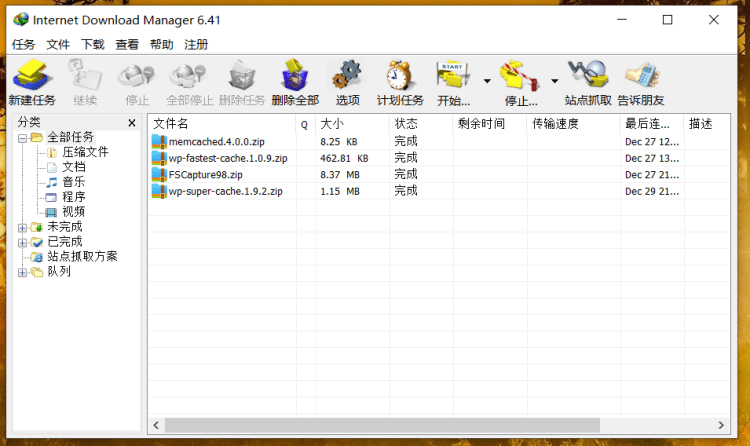Select the 音乐 category
Screen dimensions: 750x446
point(74,182)
